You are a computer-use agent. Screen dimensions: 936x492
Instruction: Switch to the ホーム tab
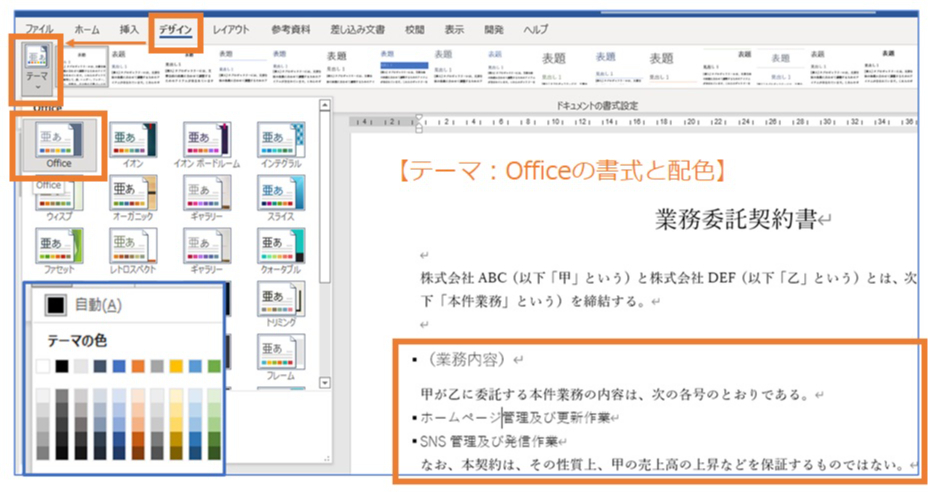pyautogui.click(x=87, y=29)
